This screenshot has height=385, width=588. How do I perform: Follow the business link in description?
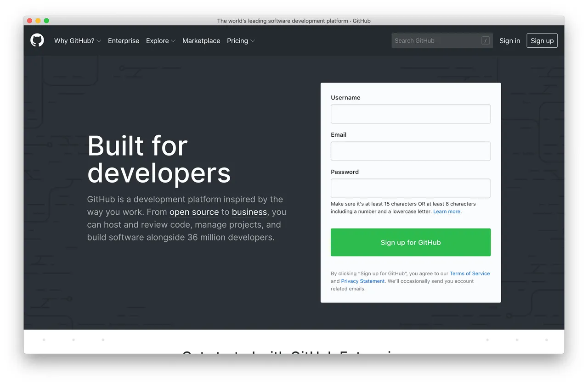point(249,212)
